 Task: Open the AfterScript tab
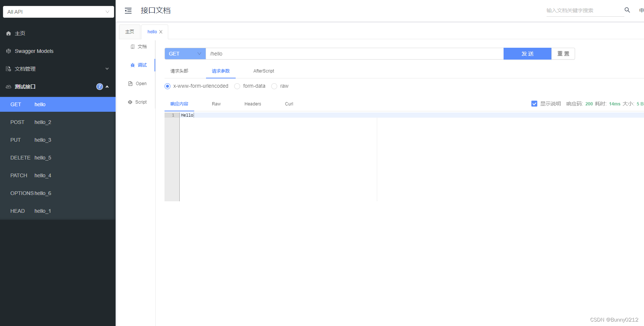264,71
